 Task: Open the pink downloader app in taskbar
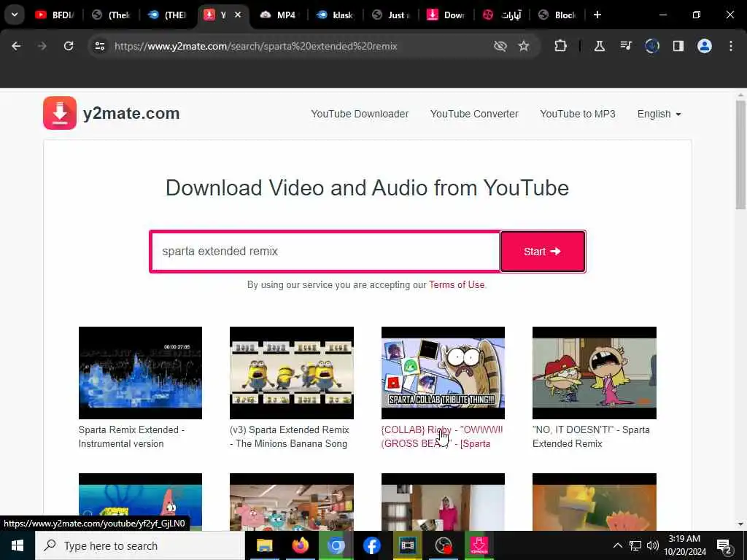point(479,545)
